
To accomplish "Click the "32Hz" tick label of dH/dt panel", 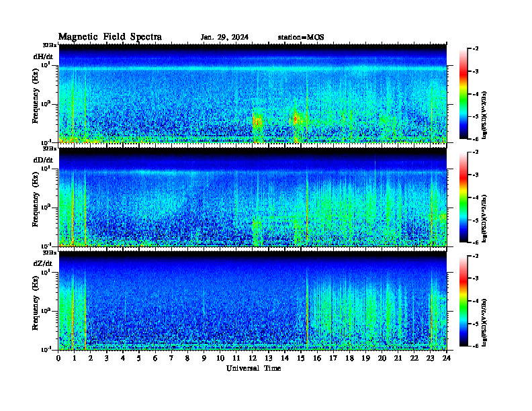I will pos(50,45).
